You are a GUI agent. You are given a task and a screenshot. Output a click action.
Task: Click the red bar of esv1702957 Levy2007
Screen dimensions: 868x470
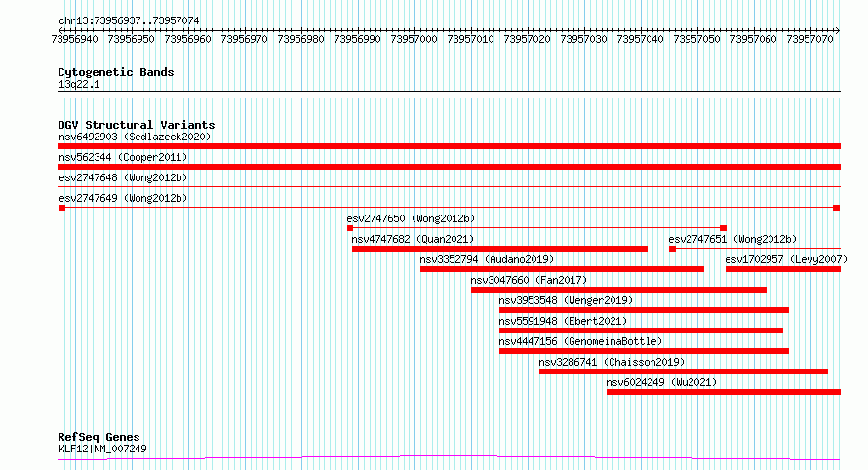(783, 269)
